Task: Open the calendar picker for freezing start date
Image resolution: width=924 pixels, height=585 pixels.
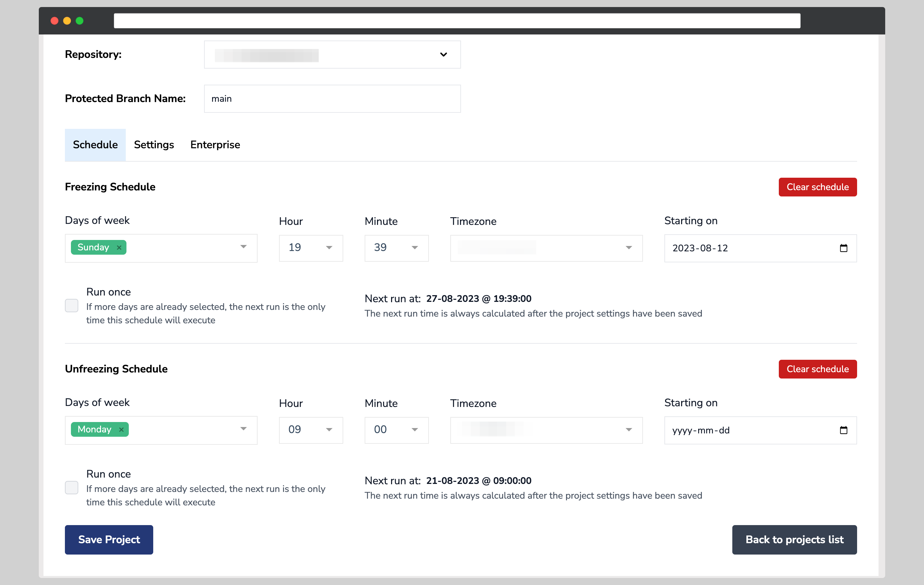Action: point(843,248)
